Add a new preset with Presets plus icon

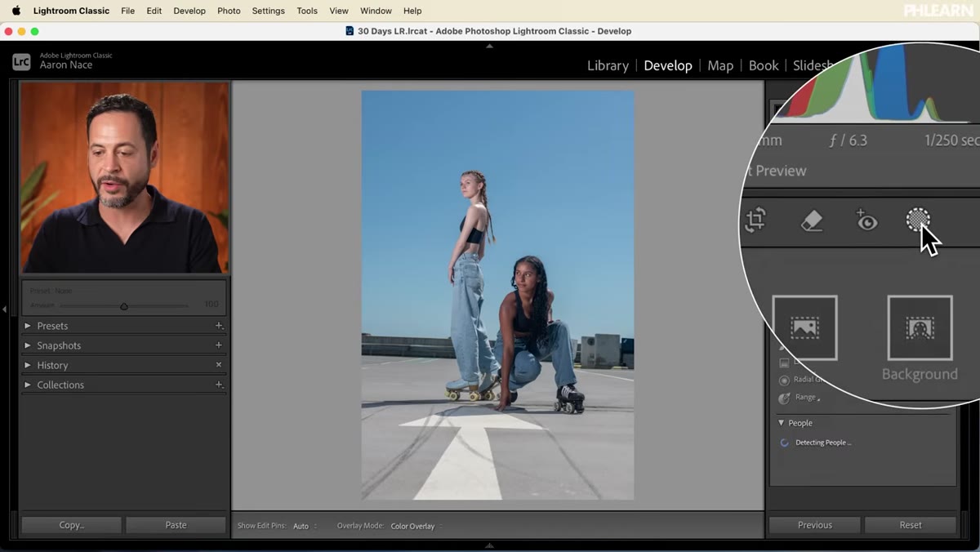(x=219, y=326)
